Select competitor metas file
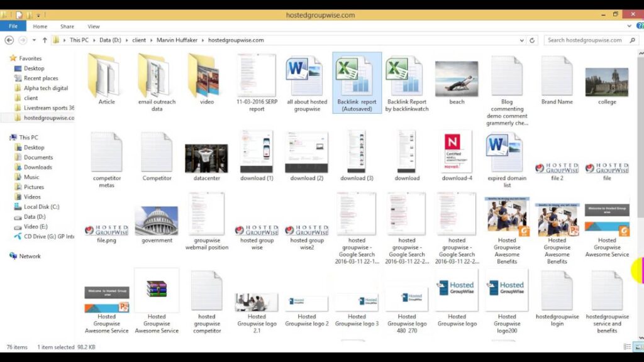 pyautogui.click(x=106, y=160)
